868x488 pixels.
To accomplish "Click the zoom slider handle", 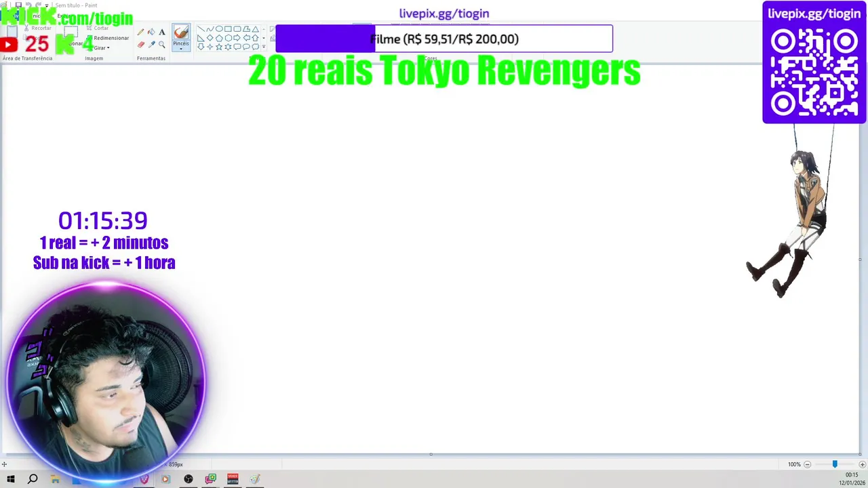I will (x=835, y=464).
